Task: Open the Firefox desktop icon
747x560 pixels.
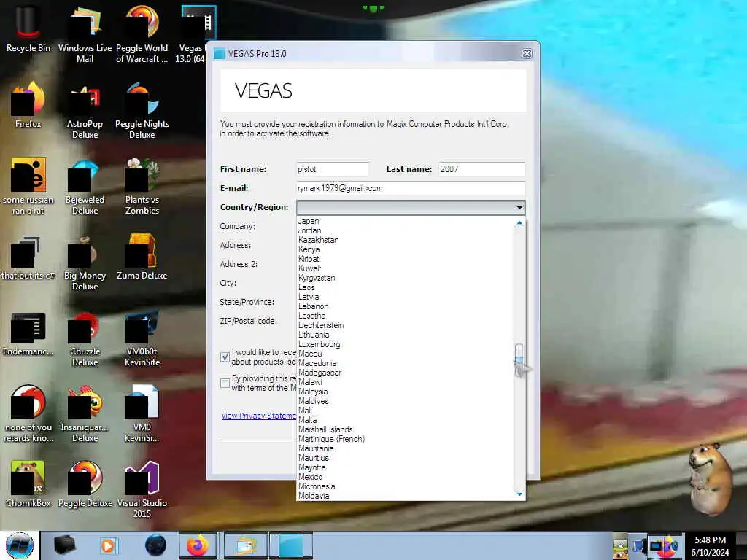Action: click(x=28, y=105)
